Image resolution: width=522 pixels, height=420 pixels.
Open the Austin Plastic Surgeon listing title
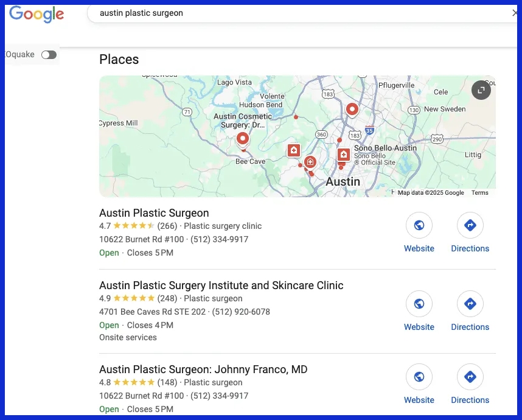coord(154,213)
